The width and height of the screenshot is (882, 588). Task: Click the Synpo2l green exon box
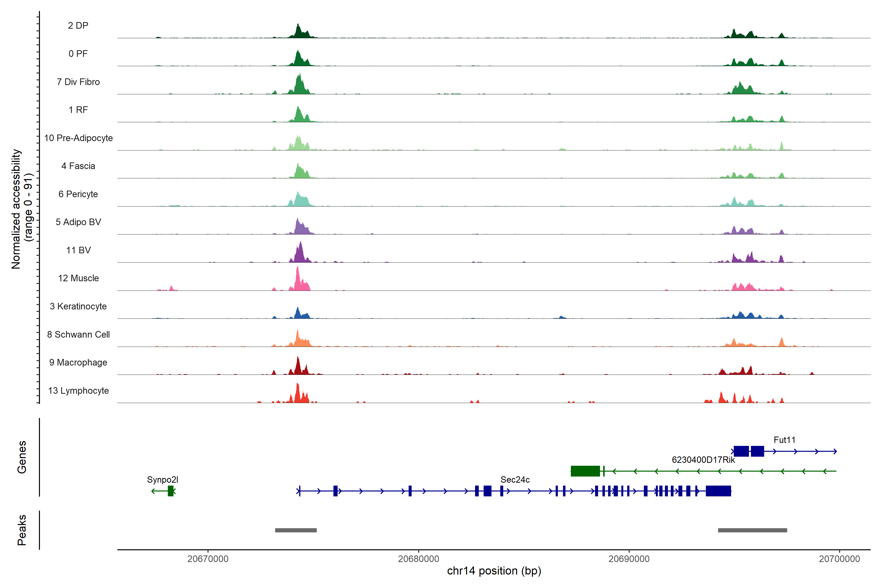171,491
